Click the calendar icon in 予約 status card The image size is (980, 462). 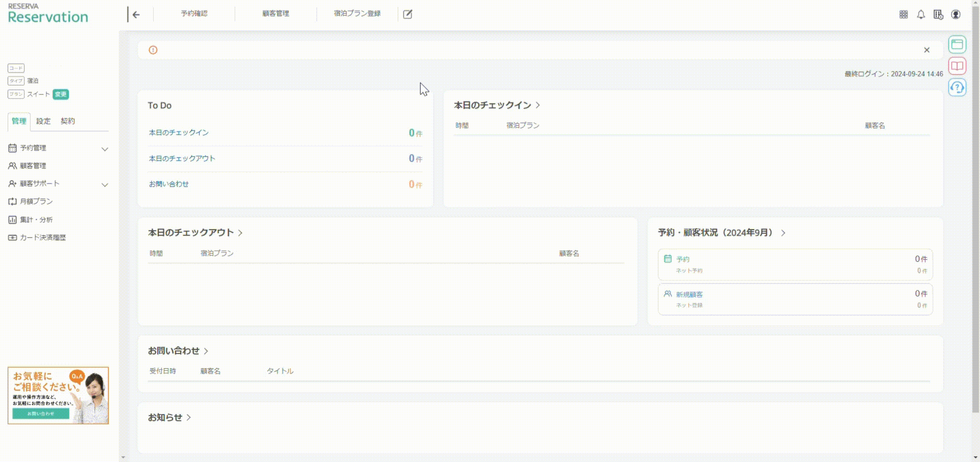pyautogui.click(x=668, y=258)
